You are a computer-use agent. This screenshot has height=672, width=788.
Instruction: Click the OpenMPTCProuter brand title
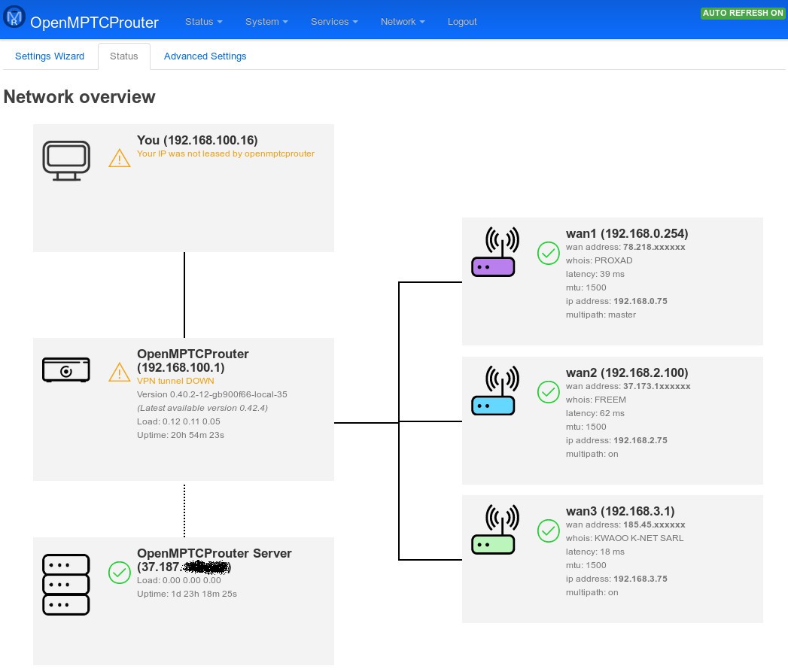pos(94,23)
